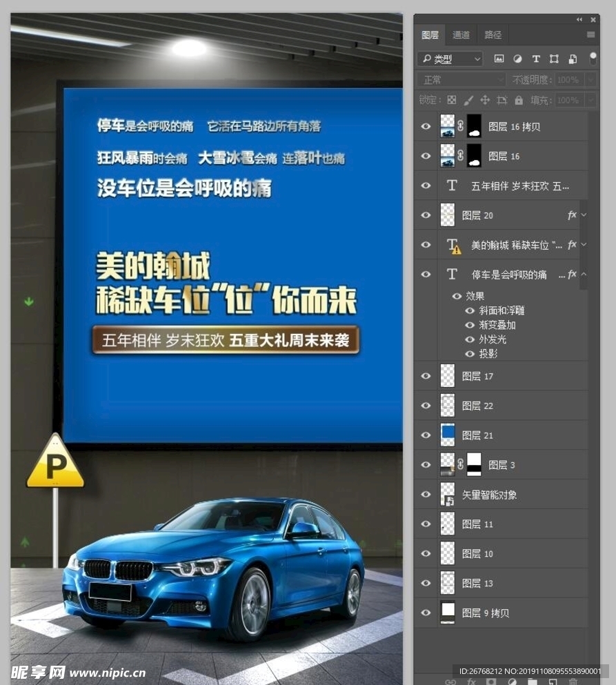The image size is (616, 685).
Task: Hide layer 图层 21 with eye icon
Action: pos(426,435)
